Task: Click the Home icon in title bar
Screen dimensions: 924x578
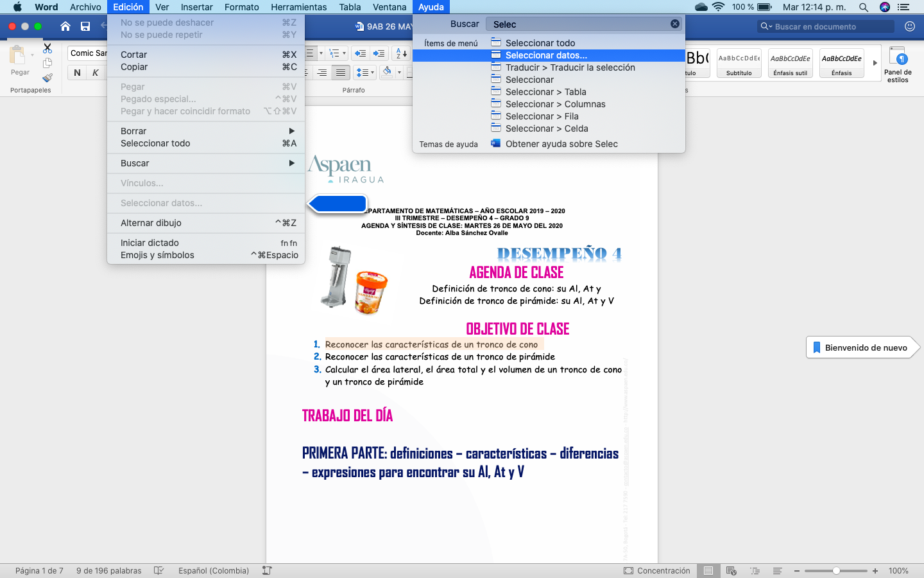Action: click(x=65, y=26)
